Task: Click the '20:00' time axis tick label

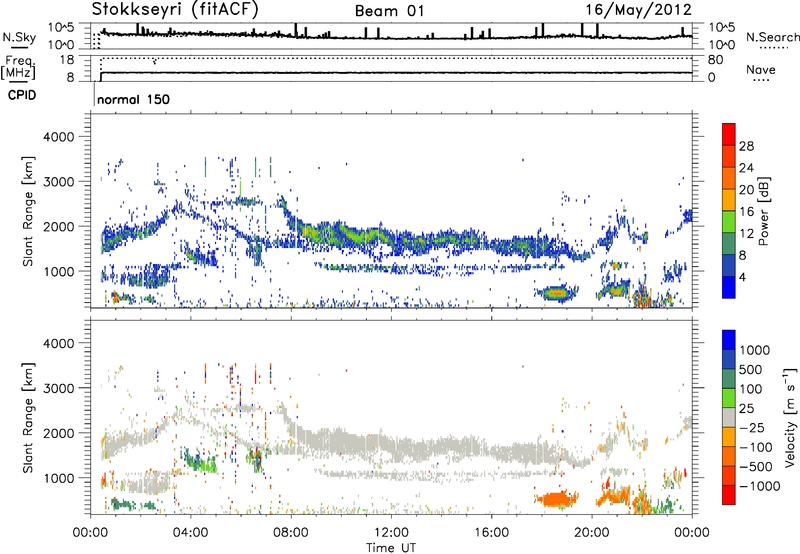Action: tap(592, 533)
